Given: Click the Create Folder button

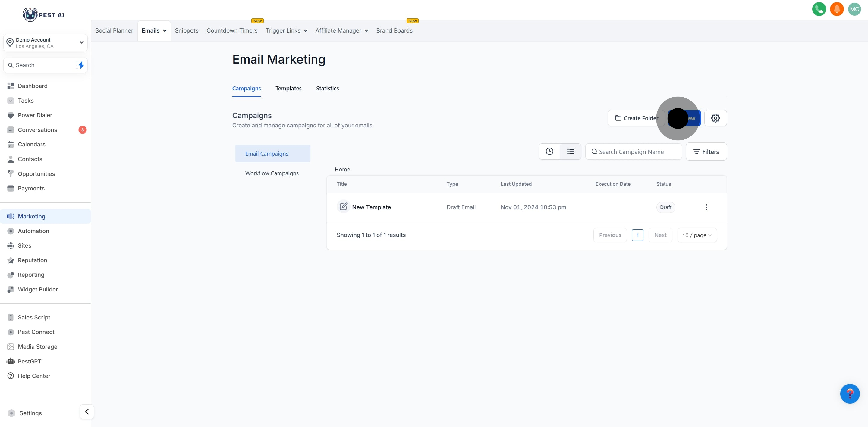Looking at the screenshot, I should tap(636, 118).
